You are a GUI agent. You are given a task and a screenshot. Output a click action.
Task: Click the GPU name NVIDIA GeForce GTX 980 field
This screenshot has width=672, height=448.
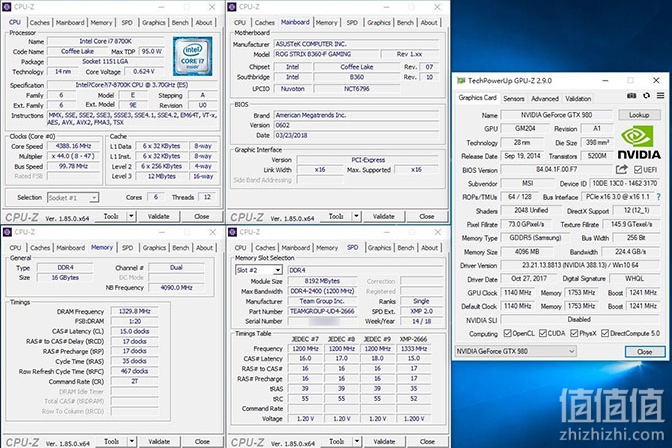click(x=556, y=115)
